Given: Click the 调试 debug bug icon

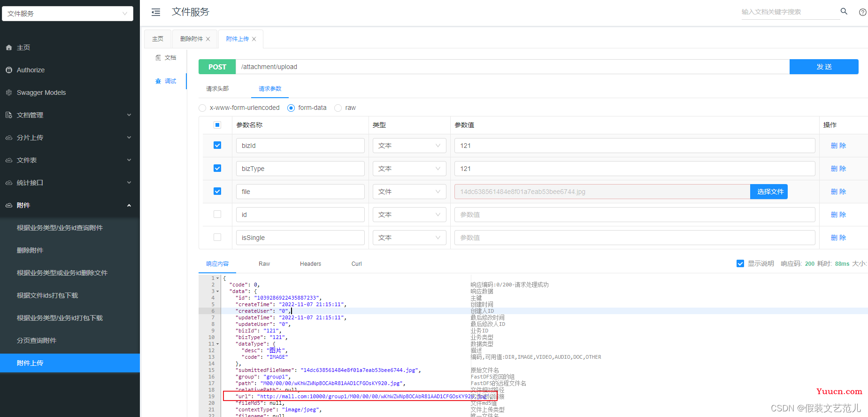Looking at the screenshot, I should 158,81.
